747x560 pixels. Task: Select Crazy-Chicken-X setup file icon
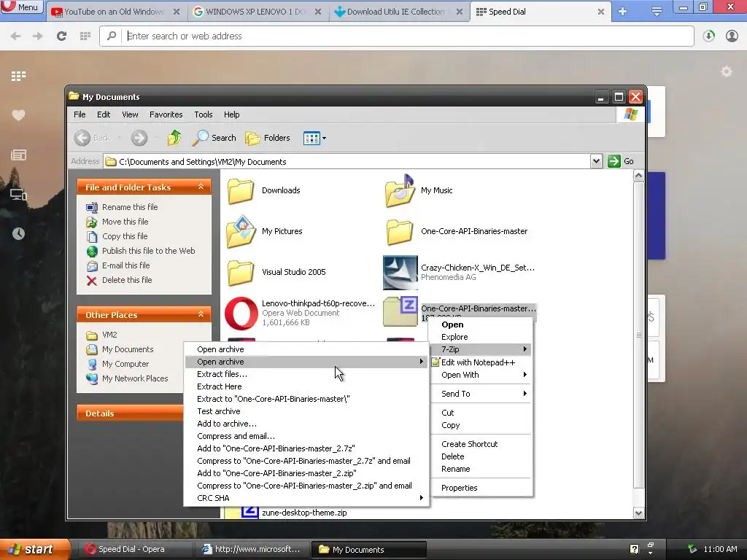pyautogui.click(x=400, y=273)
